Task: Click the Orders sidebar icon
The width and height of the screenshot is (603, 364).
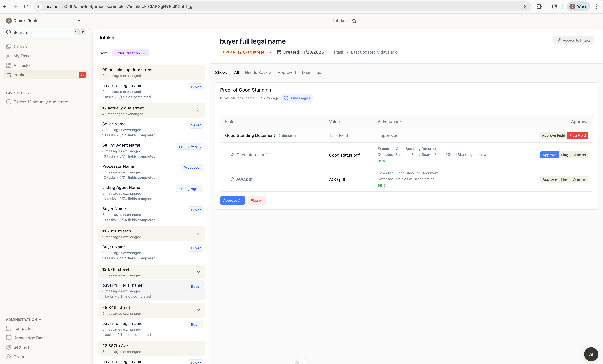Action: pyautogui.click(x=9, y=46)
